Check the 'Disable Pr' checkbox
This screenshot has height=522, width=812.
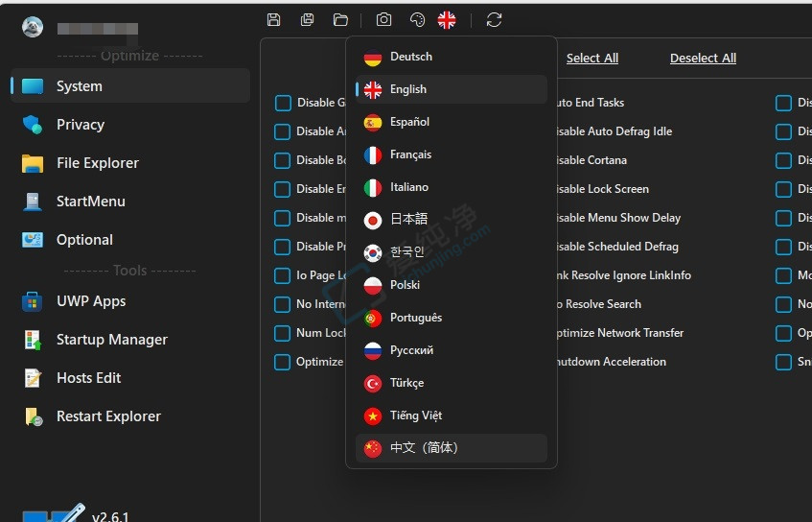283,247
